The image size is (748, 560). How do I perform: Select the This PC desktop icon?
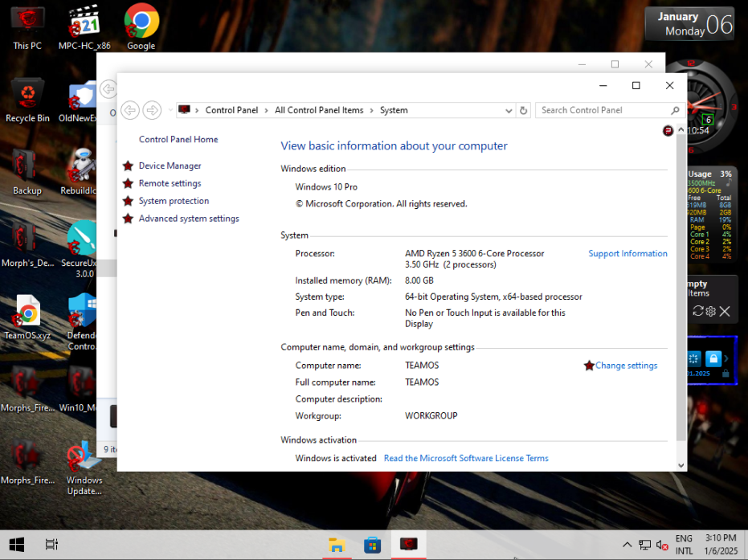pos(27,29)
